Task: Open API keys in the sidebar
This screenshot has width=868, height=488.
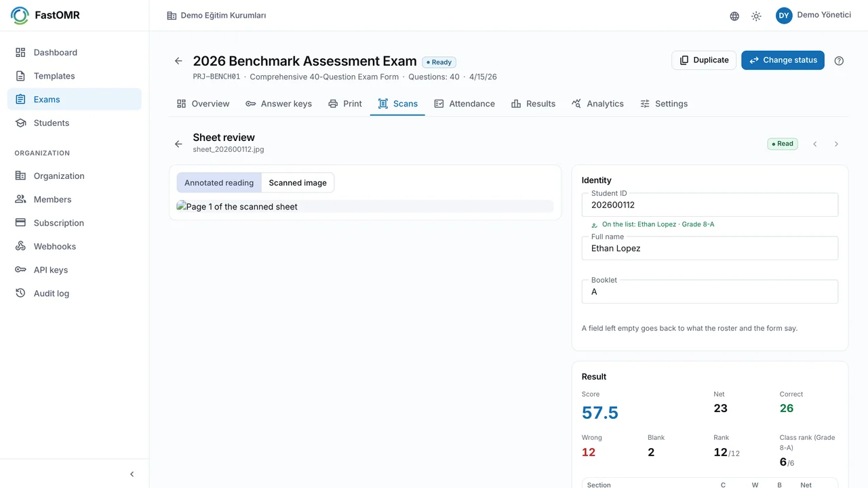Action: (75, 270)
